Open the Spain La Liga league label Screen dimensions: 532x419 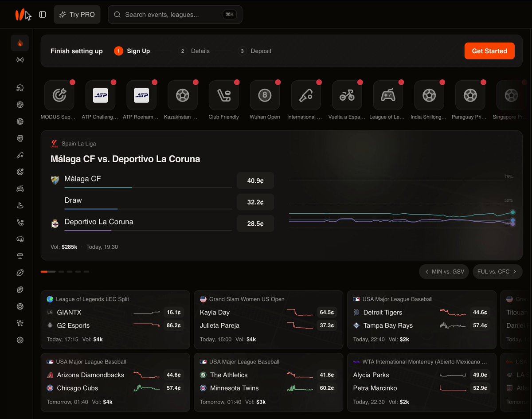coord(78,144)
